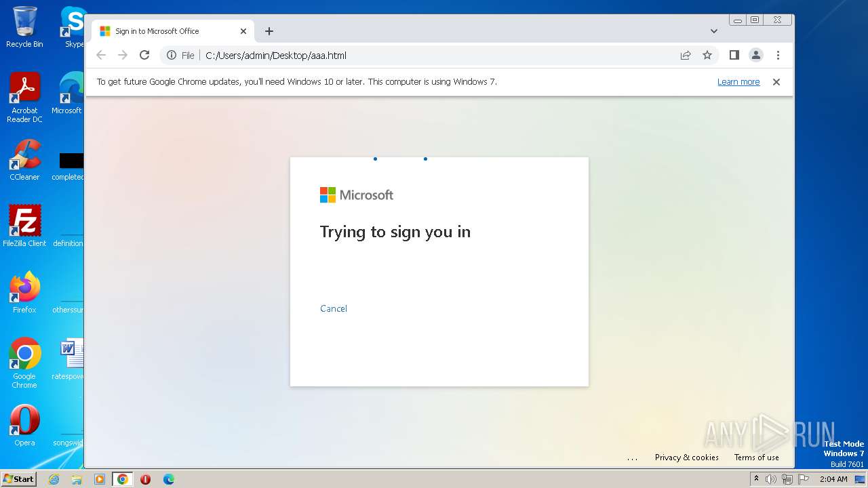Screen dimensions: 868x488
Task: Open Opera icon in taskbar
Action: tap(145, 479)
